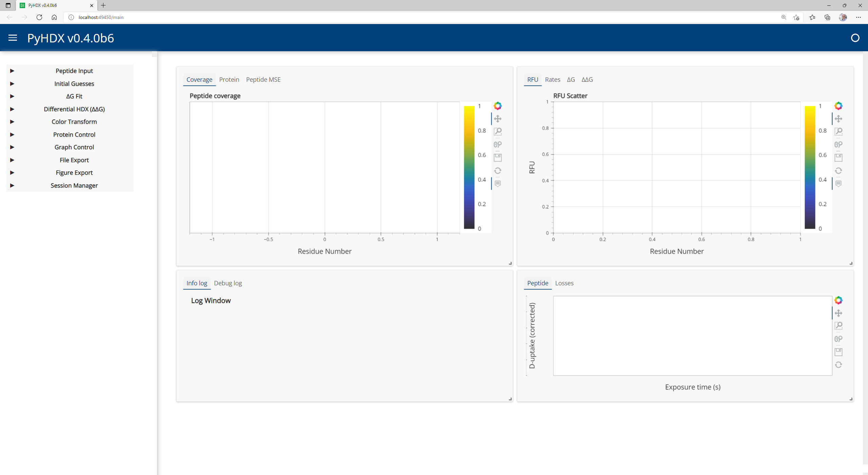This screenshot has height=475, width=868.
Task: Reset the D-uptake plot view
Action: [x=839, y=365]
